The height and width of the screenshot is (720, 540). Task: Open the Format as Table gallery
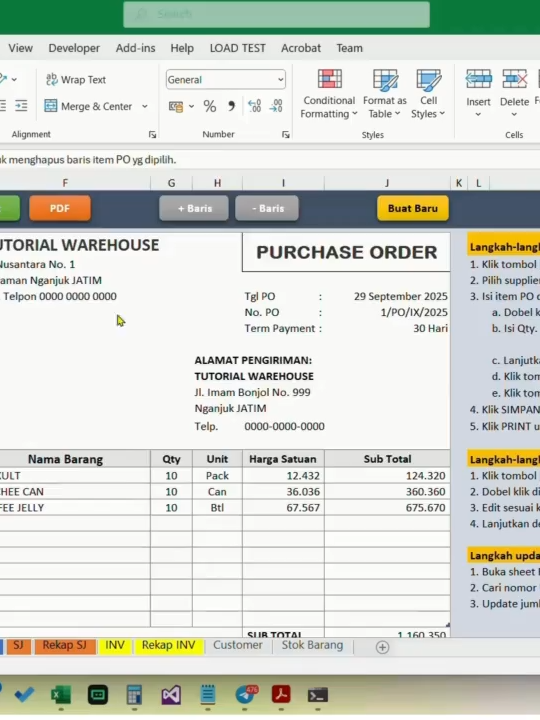pyautogui.click(x=384, y=94)
